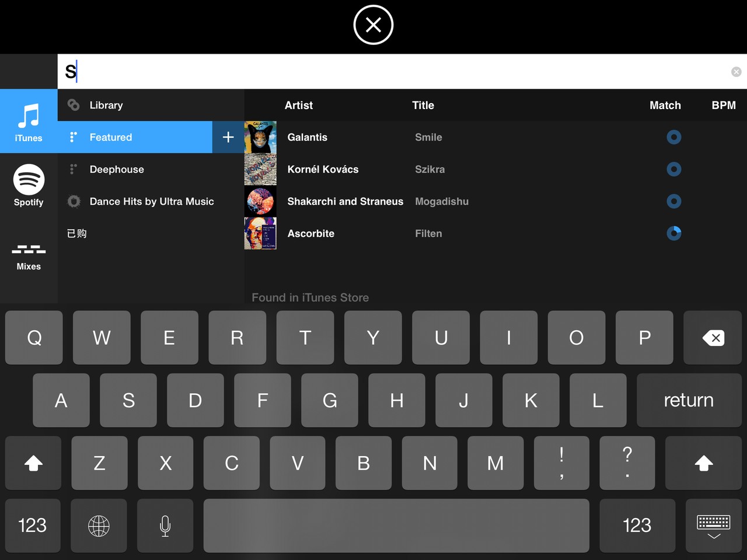
Task: Open the Mixes source tab
Action: pyautogui.click(x=29, y=257)
